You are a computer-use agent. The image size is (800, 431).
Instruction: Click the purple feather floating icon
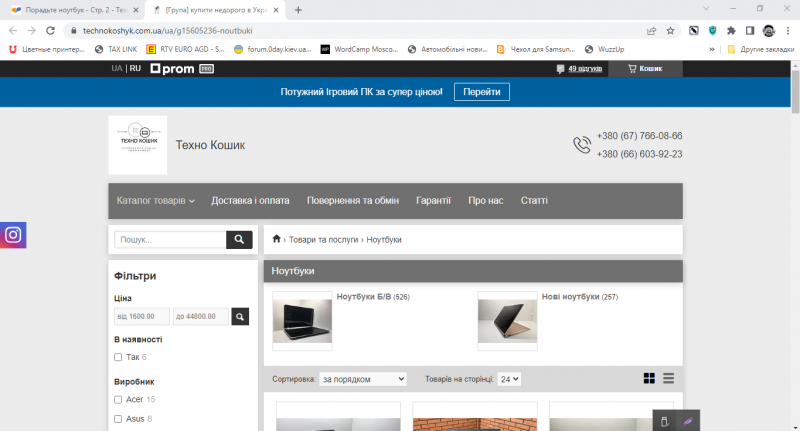[688, 421]
